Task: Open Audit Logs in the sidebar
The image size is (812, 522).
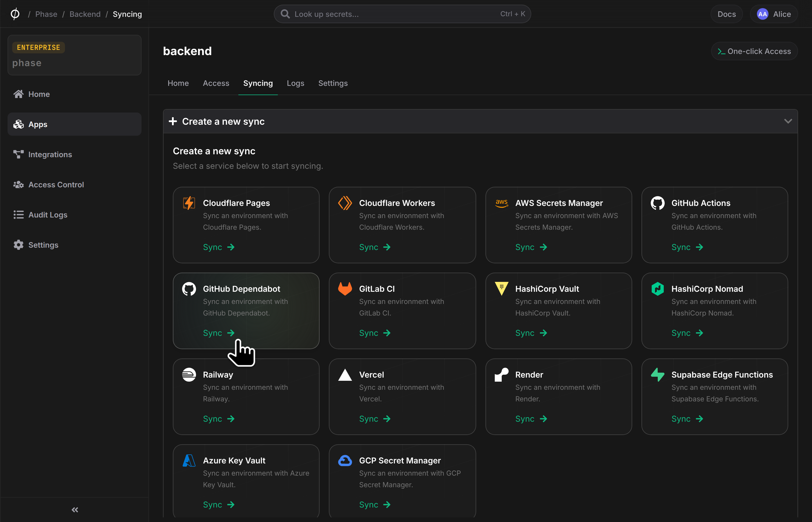Action: (x=74, y=215)
